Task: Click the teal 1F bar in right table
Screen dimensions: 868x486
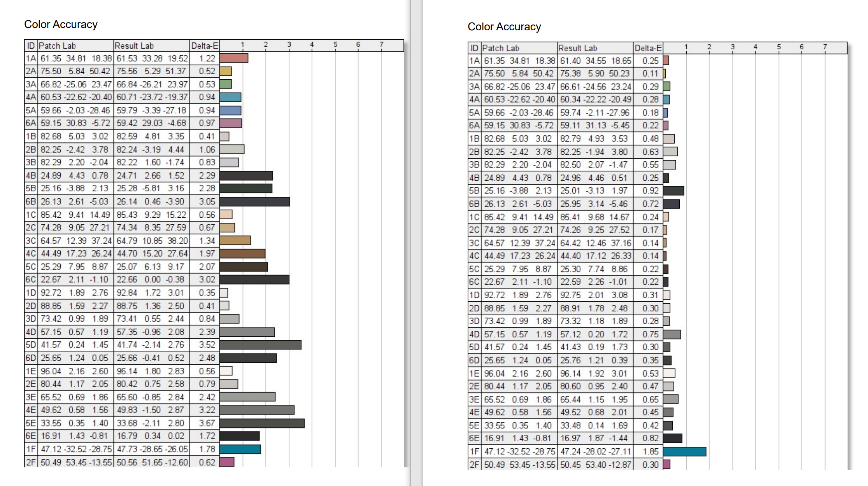Action: (684, 451)
